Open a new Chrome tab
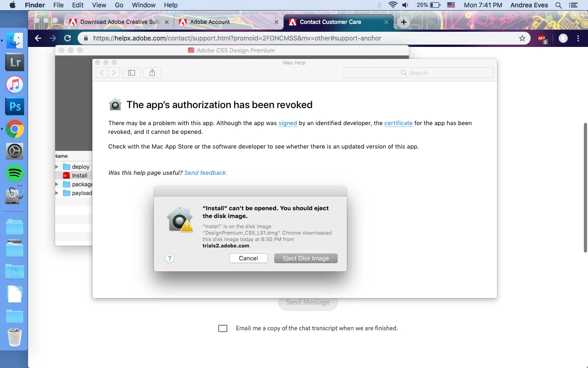Screen dimensions: 588x368 pos(403,22)
